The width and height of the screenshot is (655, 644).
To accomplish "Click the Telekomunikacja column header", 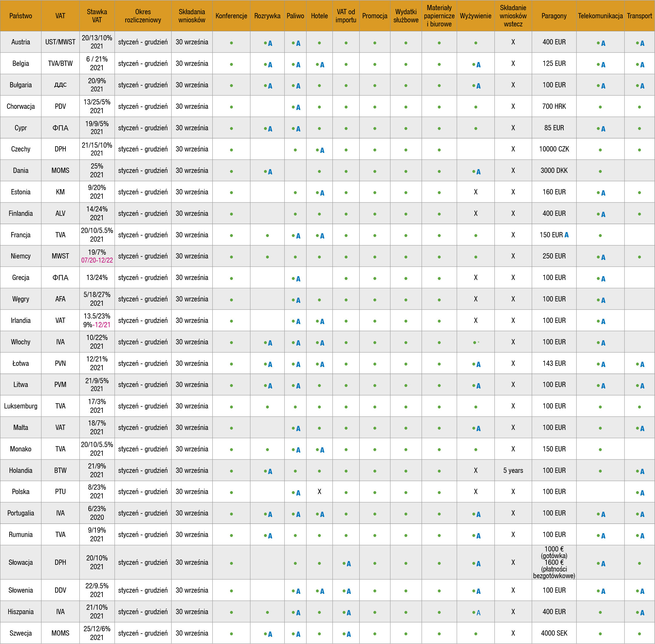I will (x=600, y=16).
